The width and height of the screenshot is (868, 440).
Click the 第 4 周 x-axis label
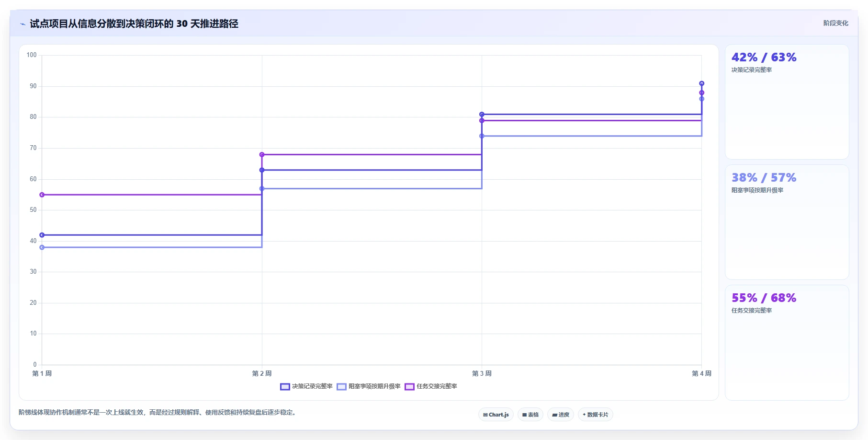click(702, 373)
